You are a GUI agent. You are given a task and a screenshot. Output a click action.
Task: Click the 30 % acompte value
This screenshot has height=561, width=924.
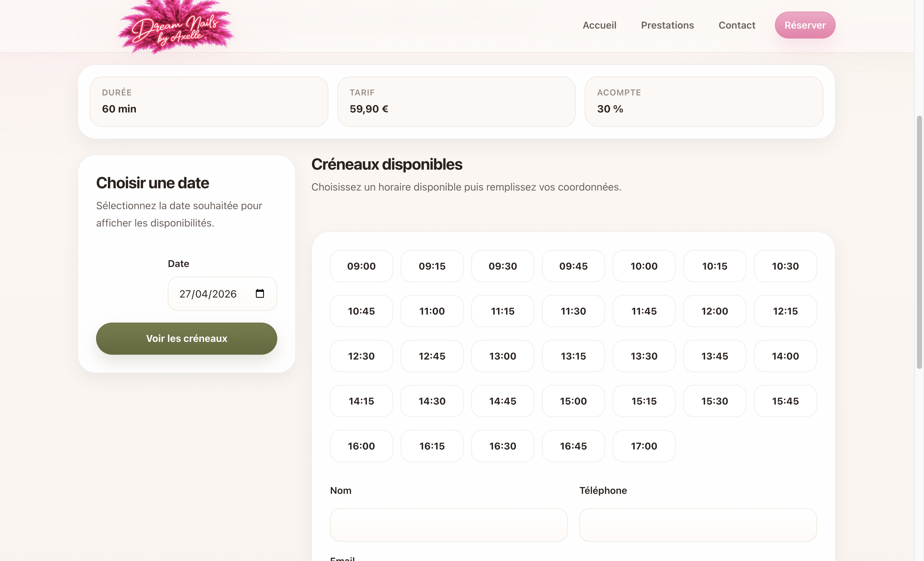click(x=610, y=109)
